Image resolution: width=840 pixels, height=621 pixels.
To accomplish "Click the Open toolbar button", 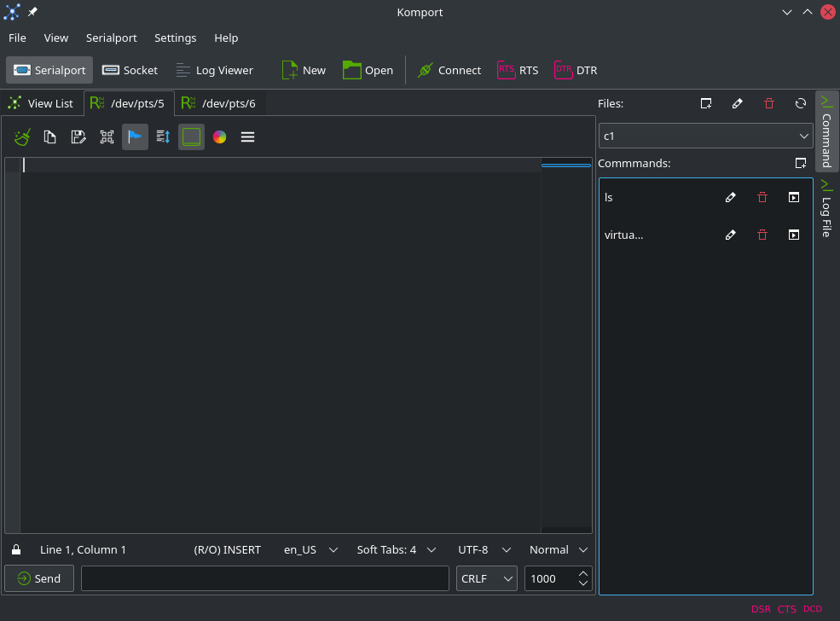I will (x=368, y=70).
